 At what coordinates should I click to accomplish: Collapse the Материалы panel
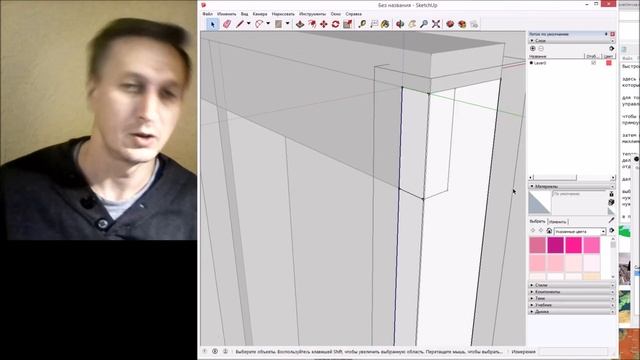pos(571,187)
